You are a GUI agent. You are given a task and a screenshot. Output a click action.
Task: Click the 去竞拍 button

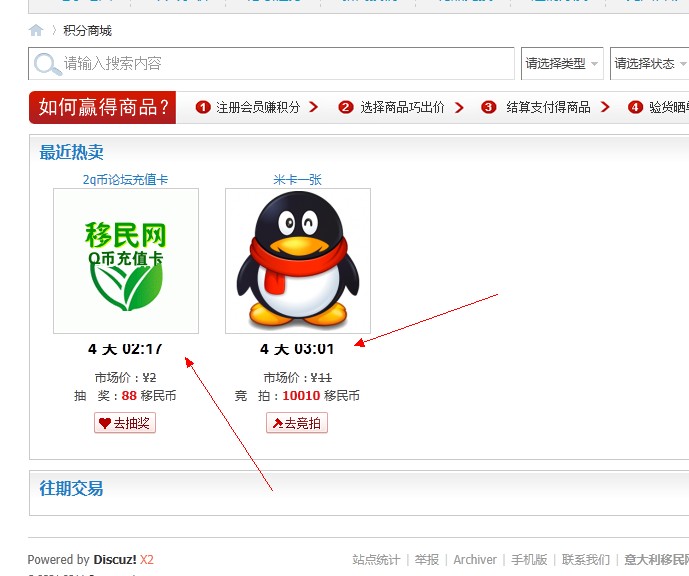(x=297, y=423)
